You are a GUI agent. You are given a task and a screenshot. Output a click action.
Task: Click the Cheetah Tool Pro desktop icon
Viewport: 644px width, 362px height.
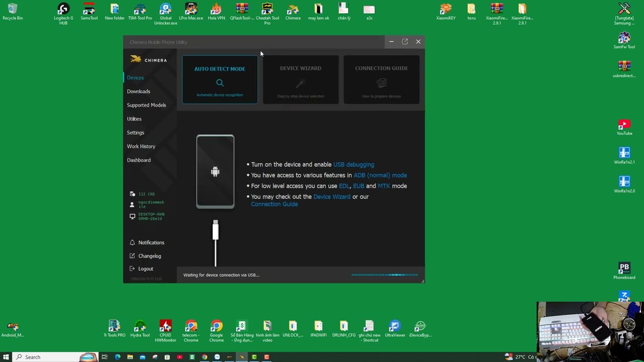coord(267,14)
